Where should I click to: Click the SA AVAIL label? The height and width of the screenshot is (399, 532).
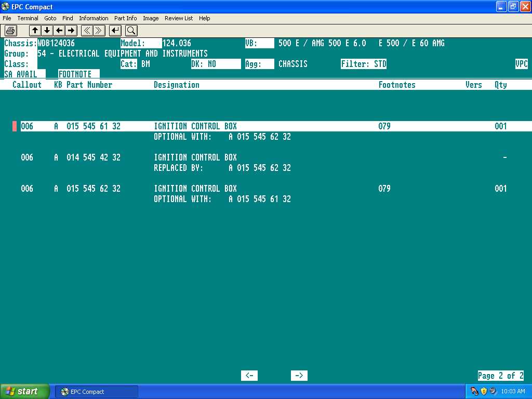click(21, 74)
